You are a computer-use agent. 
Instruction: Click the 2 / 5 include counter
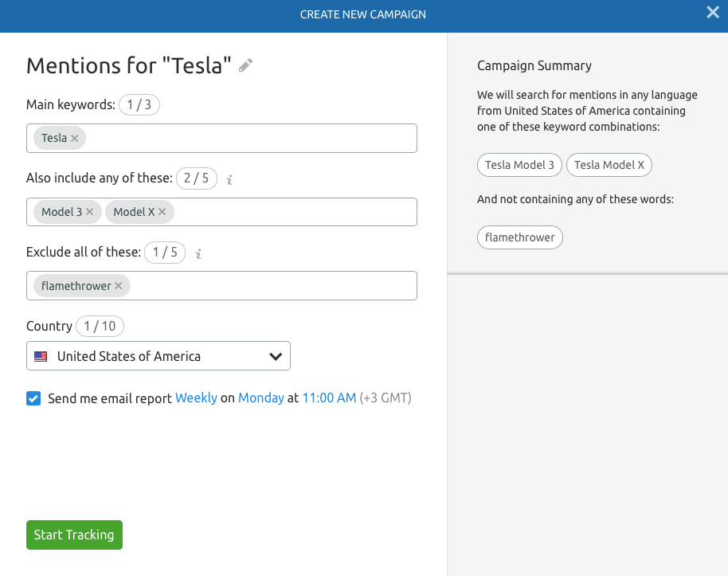tap(197, 178)
